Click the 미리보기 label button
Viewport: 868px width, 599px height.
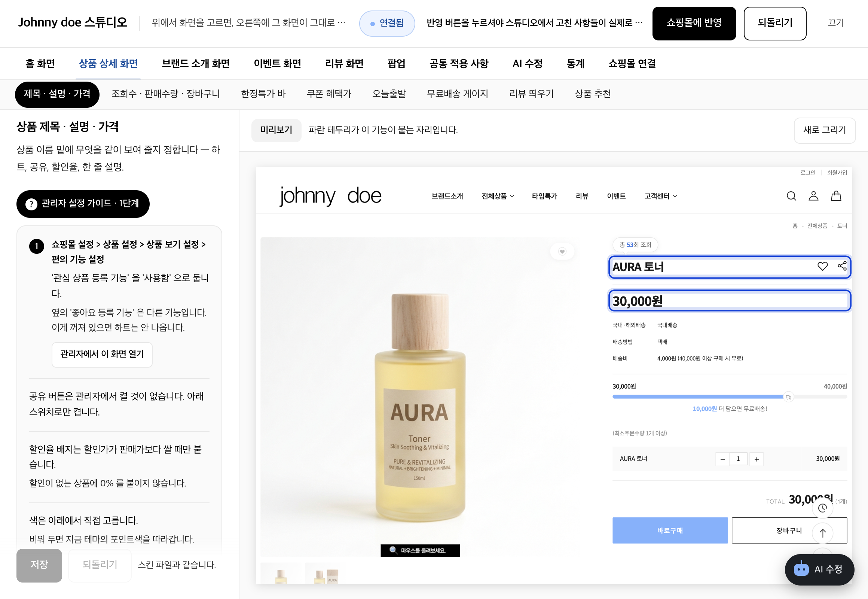click(x=276, y=130)
